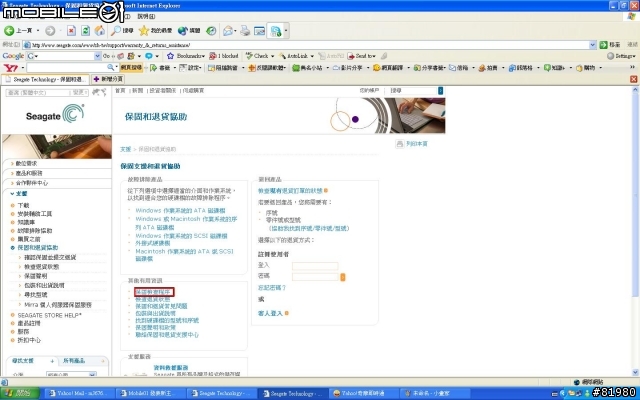Click 下載 in the support sidebar
Viewport: 640px width, 400px height.
[x=23, y=205]
